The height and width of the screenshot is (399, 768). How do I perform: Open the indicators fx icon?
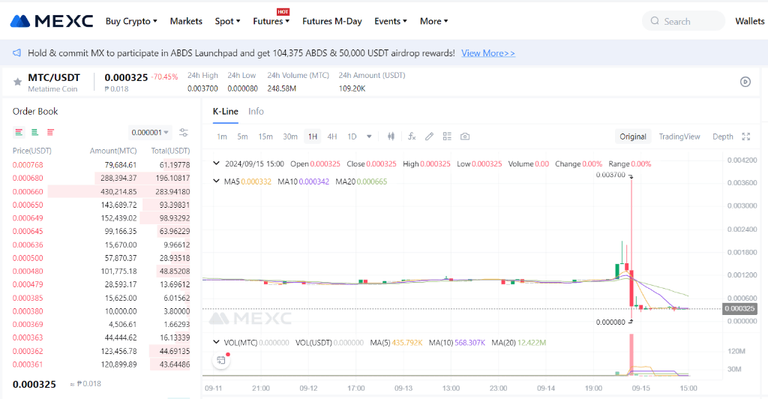[411, 137]
